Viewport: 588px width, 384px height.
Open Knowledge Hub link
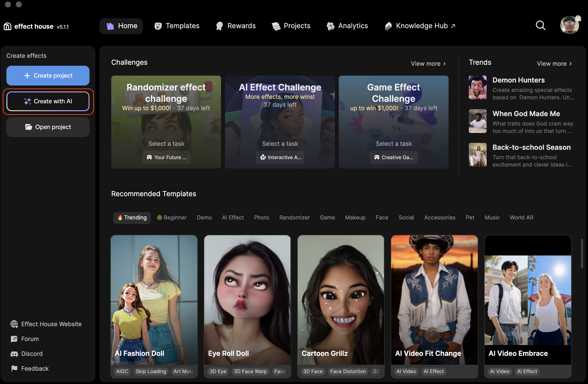click(x=420, y=26)
